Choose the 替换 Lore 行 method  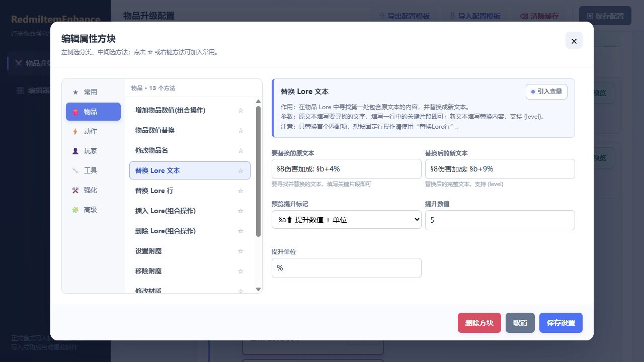190,191
